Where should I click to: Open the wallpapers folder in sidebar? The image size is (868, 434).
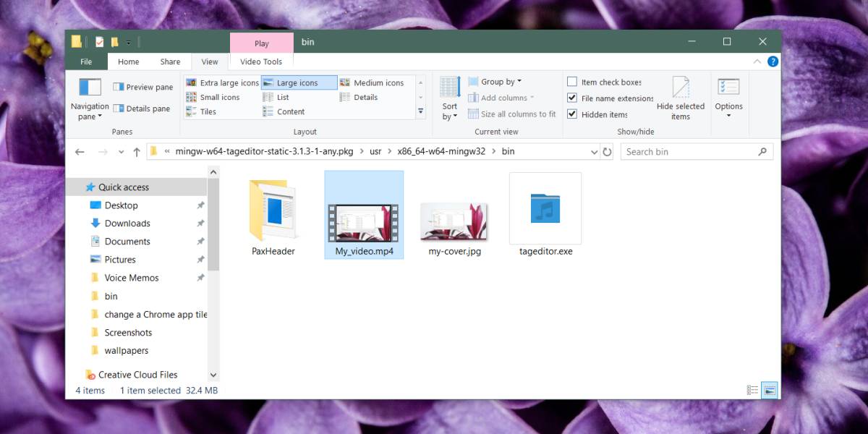click(x=127, y=351)
